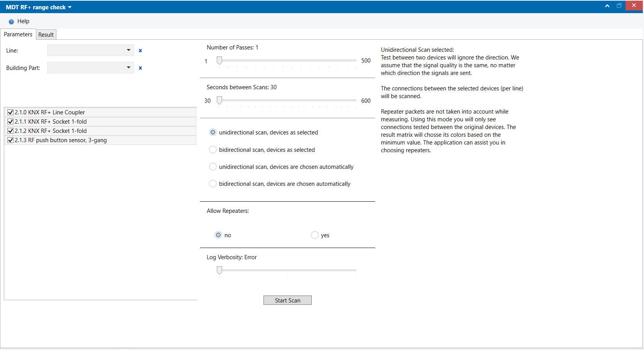
Task: Select the Parameters tab
Action: [x=18, y=34]
